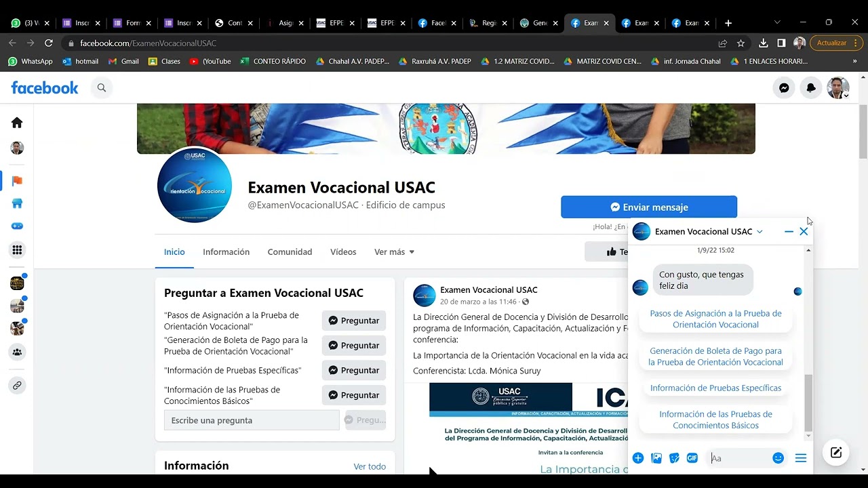Open post timestamp '20 de marzo a las 11:46'
The width and height of the screenshot is (868, 488).
click(478, 302)
